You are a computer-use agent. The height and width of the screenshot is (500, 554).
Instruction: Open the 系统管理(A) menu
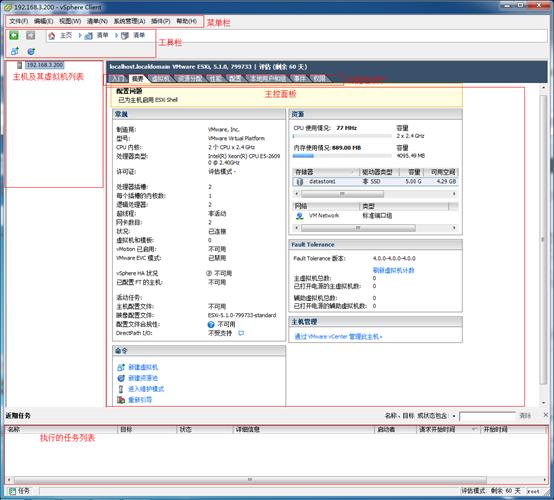tap(129, 21)
